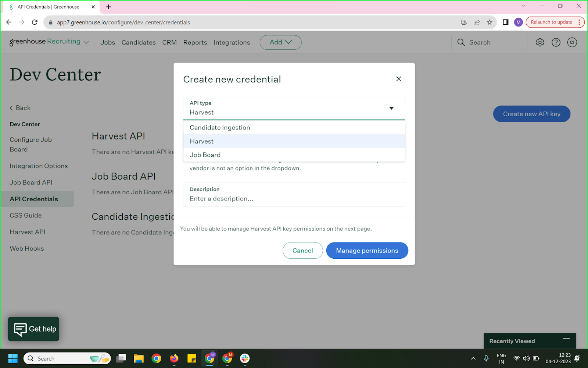Pick Job Board option in the dropdown list

coord(294,155)
